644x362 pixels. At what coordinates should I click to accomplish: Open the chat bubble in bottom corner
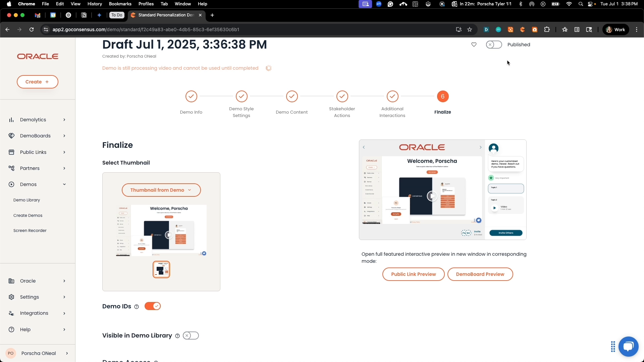[x=628, y=346]
